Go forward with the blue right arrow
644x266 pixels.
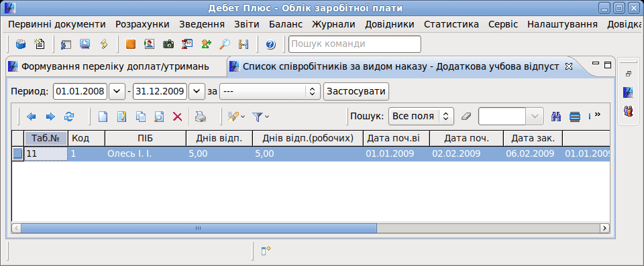click(50, 117)
